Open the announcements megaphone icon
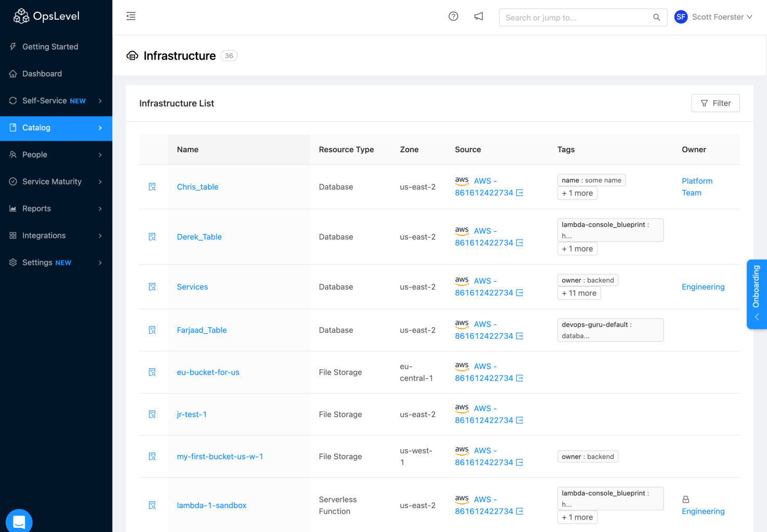Viewport: 767px width, 532px height. 479,16
